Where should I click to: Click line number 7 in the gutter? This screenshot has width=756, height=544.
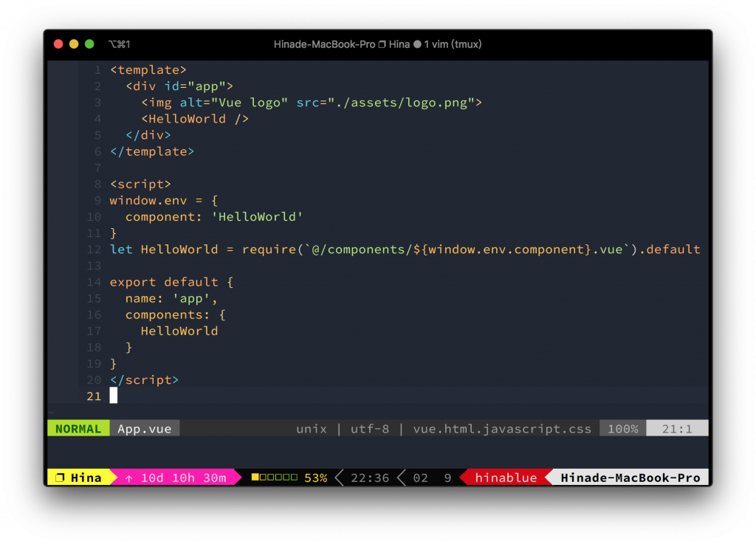pos(98,168)
